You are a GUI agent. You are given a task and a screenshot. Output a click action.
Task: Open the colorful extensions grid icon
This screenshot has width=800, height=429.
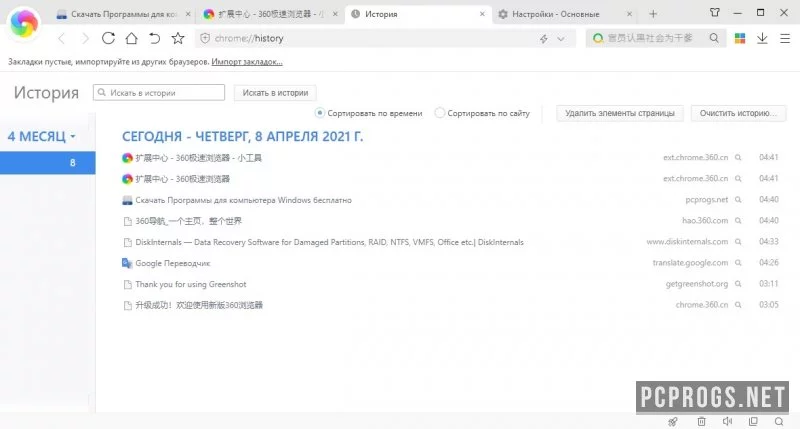[x=740, y=38]
